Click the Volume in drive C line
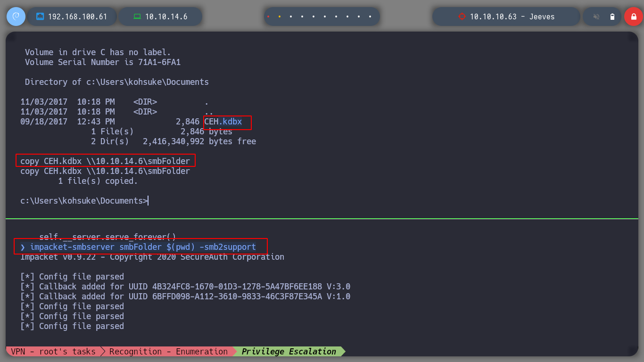The height and width of the screenshot is (362, 644). (x=98, y=52)
